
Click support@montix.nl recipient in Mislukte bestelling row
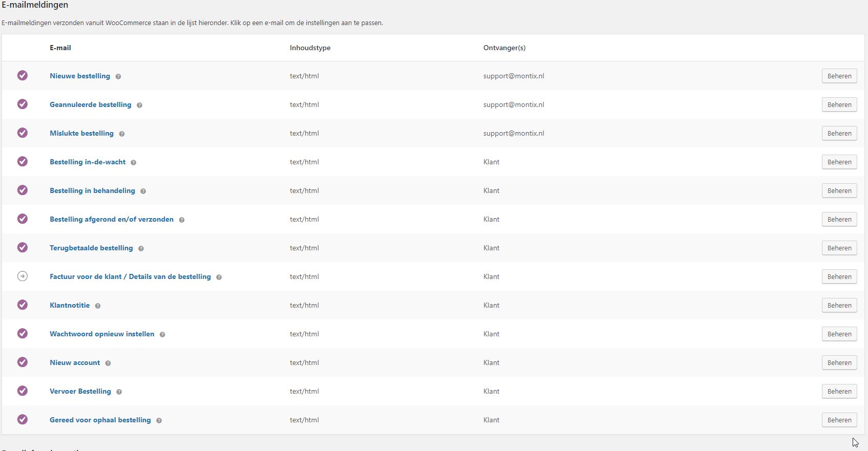point(514,133)
